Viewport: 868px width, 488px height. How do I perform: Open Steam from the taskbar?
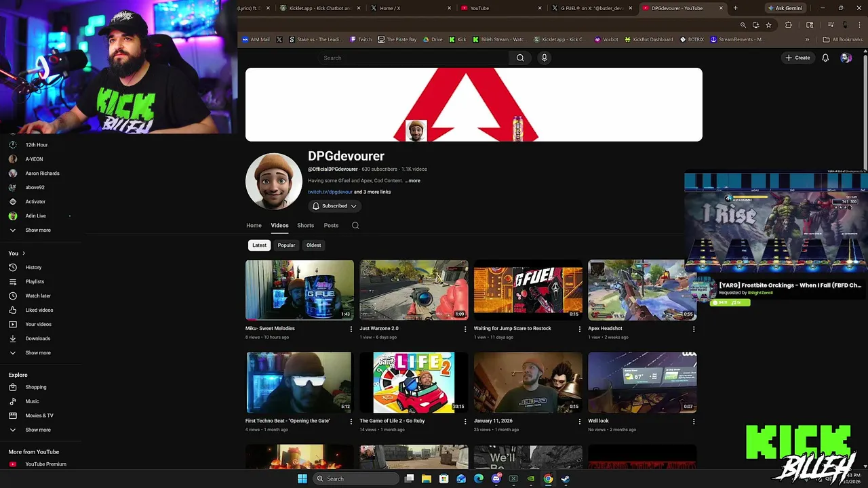tap(565, 479)
